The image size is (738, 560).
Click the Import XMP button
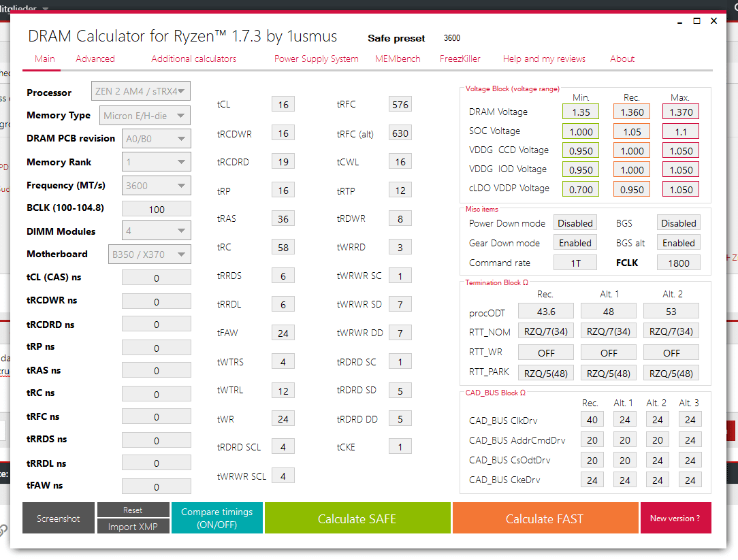tap(133, 526)
